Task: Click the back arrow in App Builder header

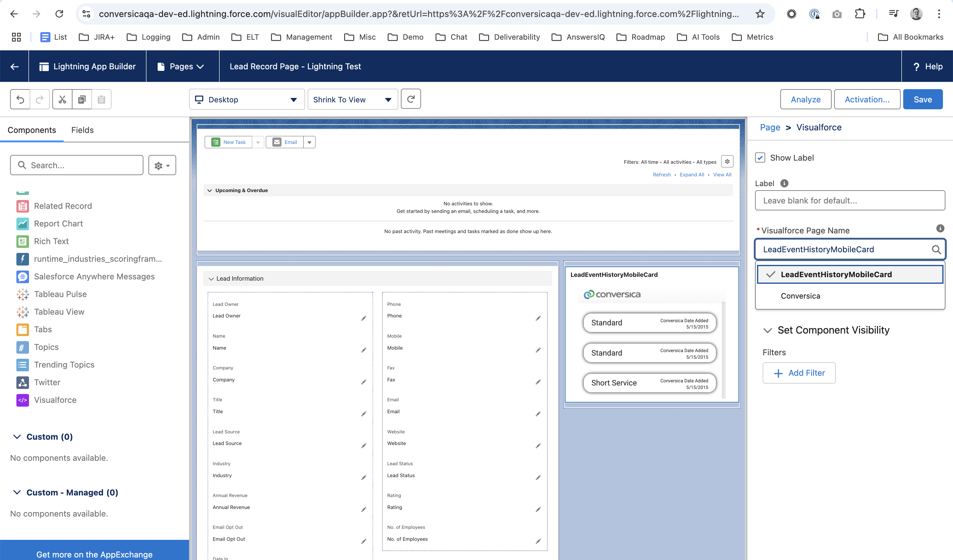Action: coord(14,66)
